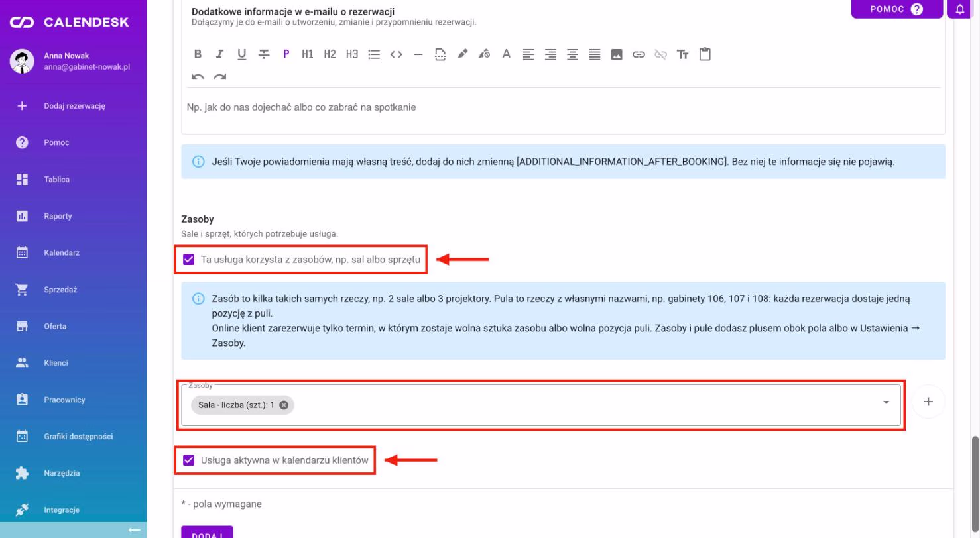Pick the highlight marker tool
The height and width of the screenshot is (538, 980).
pos(462,54)
